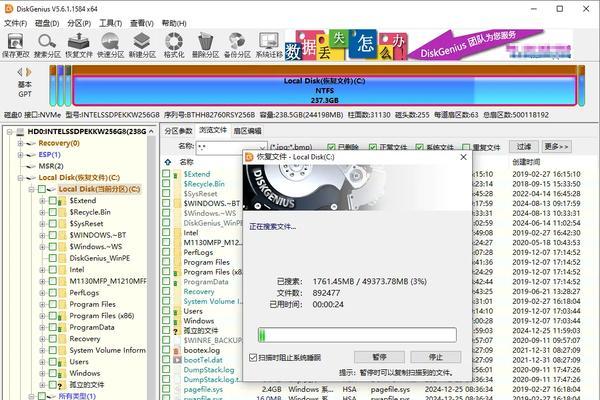Screen dimensions: 600x400
Task: Open the 分区(P) menu
Action: 79,23
